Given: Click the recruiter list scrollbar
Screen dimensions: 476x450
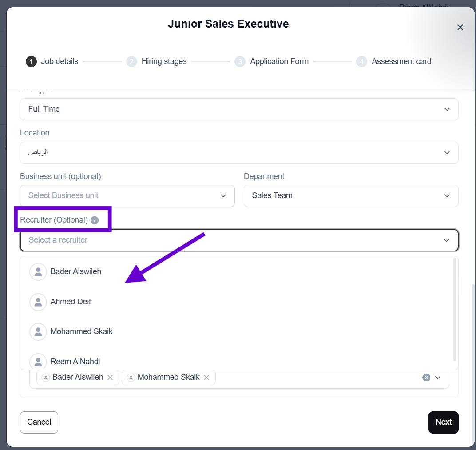Looking at the screenshot, I should pyautogui.click(x=455, y=309).
